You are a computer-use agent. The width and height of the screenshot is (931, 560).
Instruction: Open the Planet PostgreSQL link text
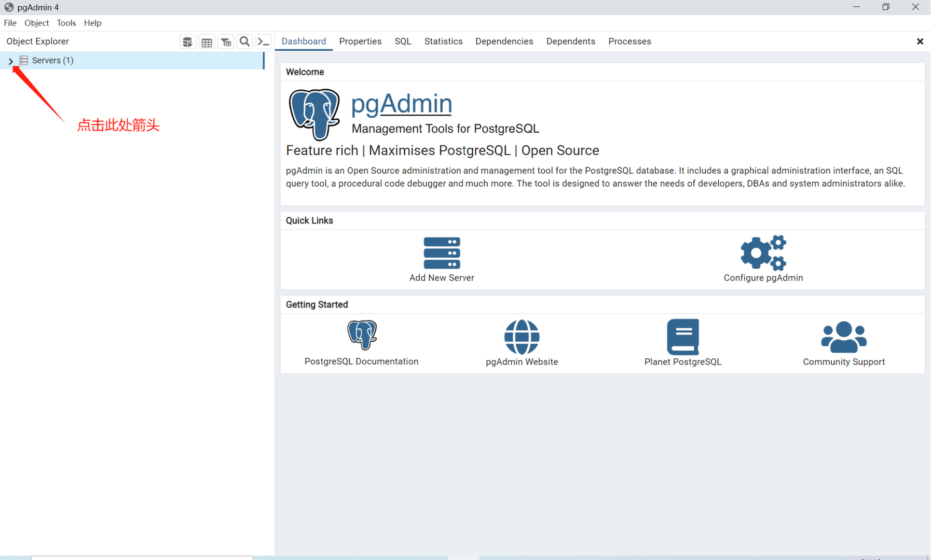click(x=683, y=362)
